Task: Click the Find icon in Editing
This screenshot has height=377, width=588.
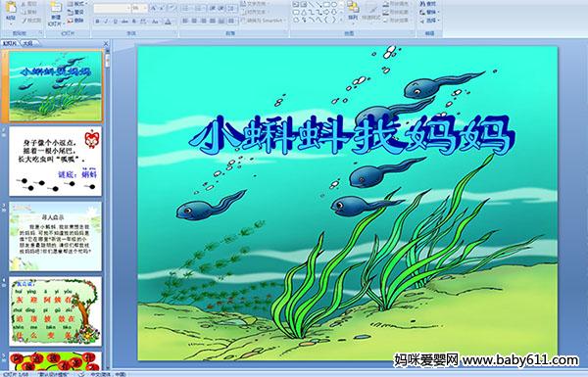Action: click(x=428, y=4)
